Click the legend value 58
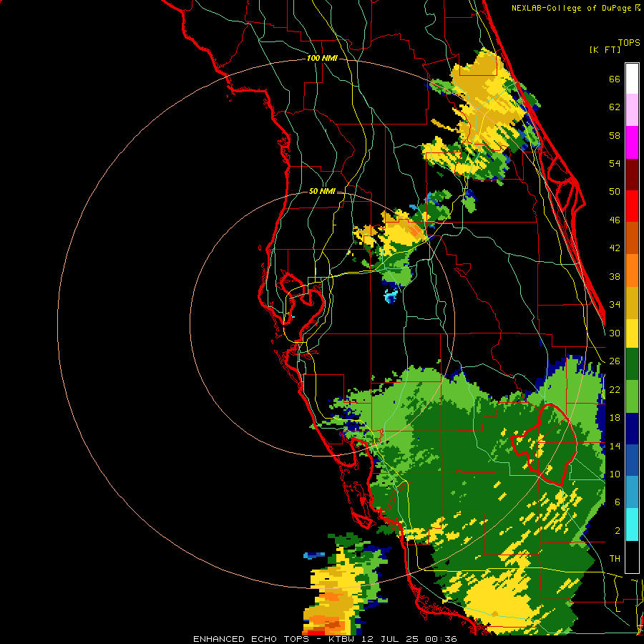644x644 pixels. tap(615, 135)
